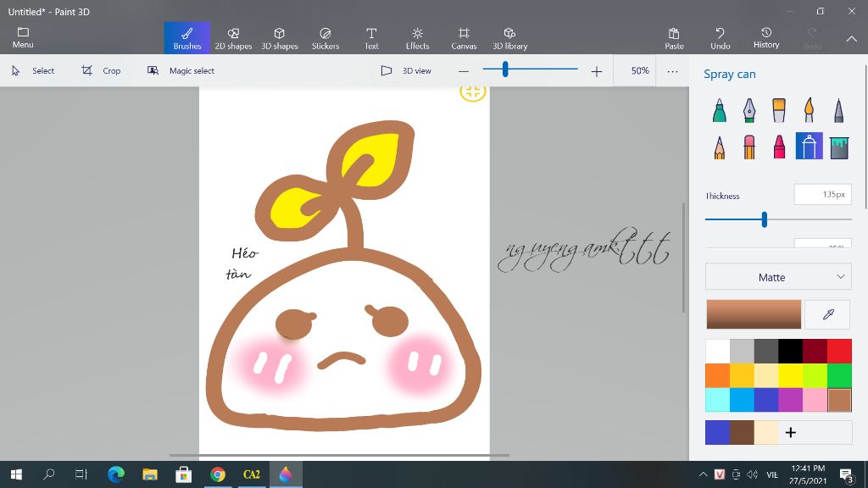The width and height of the screenshot is (868, 488).
Task: Switch to the Brushes tab
Action: [x=187, y=37]
